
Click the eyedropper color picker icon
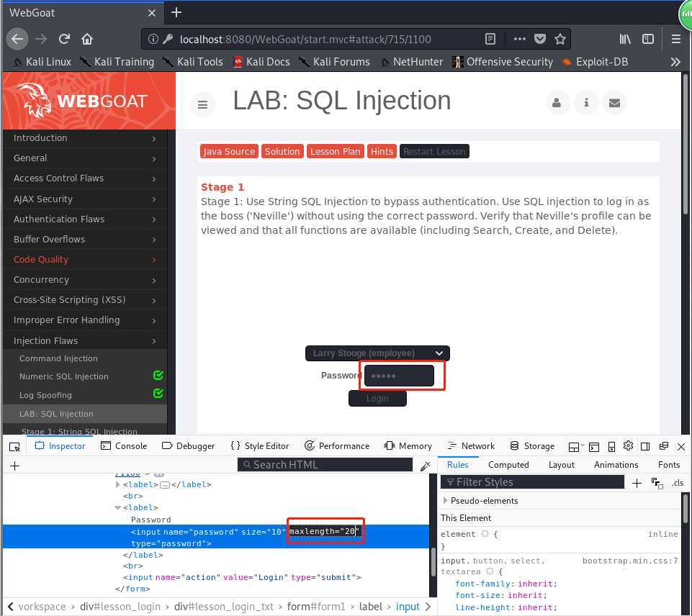[426, 466]
